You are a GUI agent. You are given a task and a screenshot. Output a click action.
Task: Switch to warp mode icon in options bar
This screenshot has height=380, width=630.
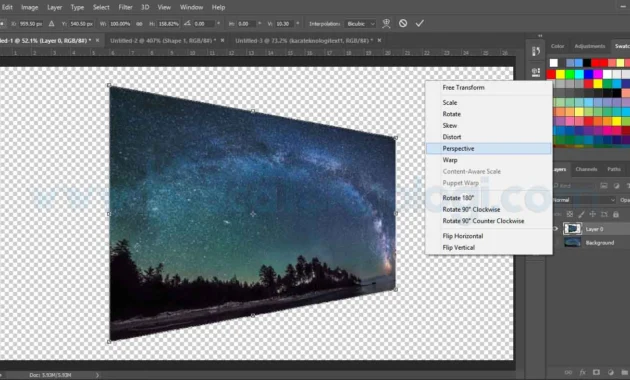[386, 23]
